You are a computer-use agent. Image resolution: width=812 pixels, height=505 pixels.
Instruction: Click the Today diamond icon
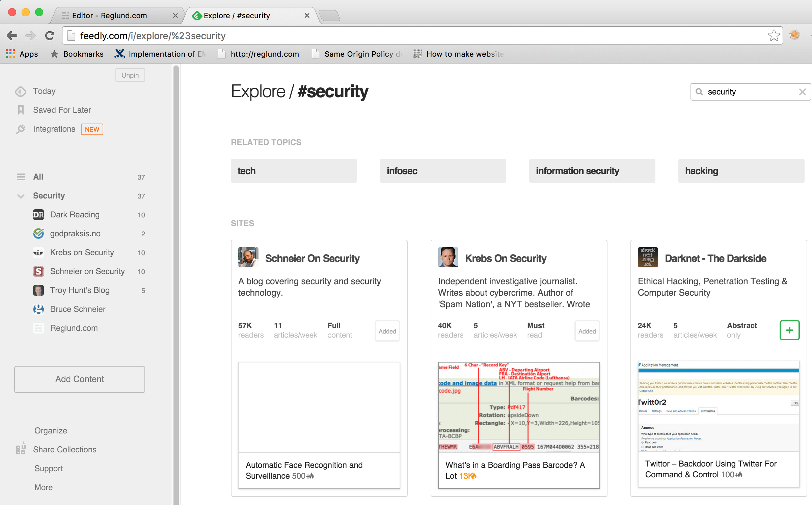coord(21,91)
